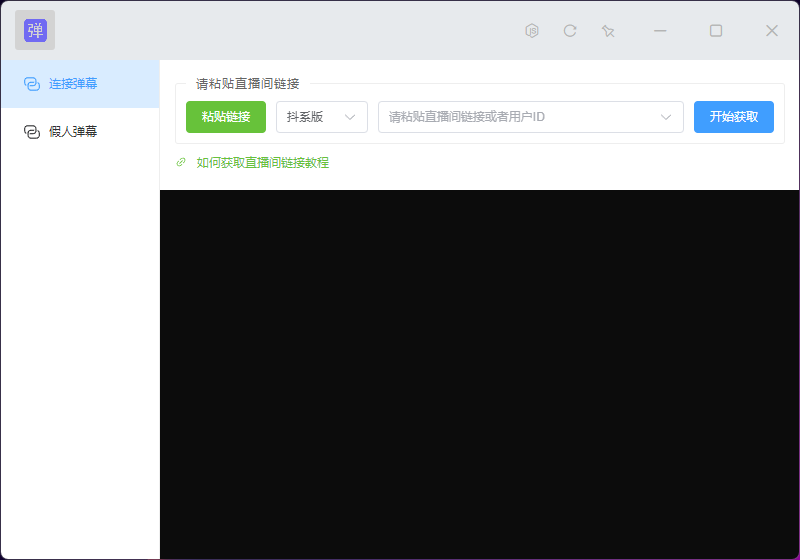Viewport: 800px width, 560px height.
Task: Click the link icon beside tutorial text
Action: [181, 162]
